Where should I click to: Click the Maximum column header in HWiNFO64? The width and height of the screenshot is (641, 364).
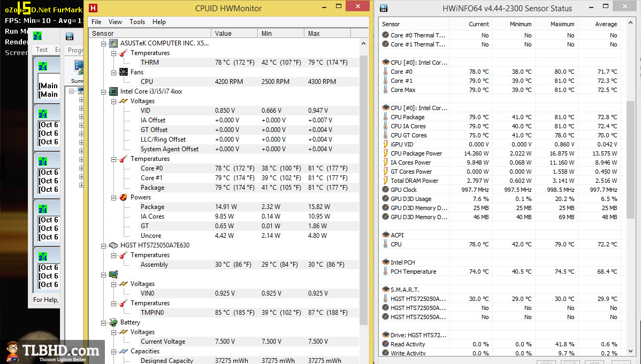click(556, 24)
